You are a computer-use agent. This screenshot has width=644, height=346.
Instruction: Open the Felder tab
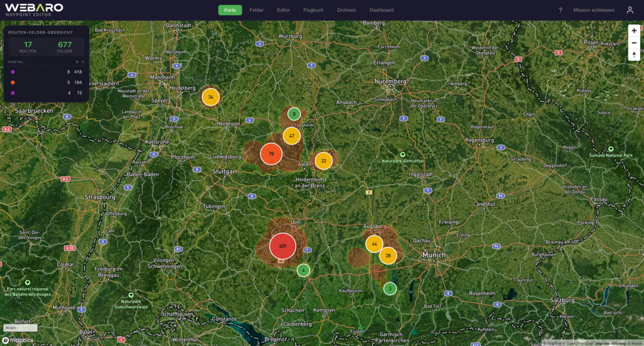257,10
